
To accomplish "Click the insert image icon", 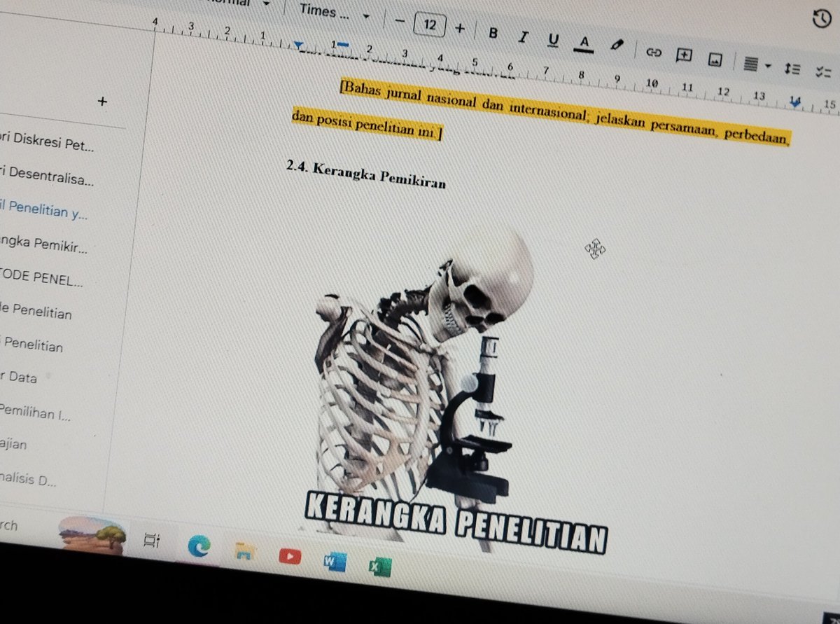I will pyautogui.click(x=715, y=60).
